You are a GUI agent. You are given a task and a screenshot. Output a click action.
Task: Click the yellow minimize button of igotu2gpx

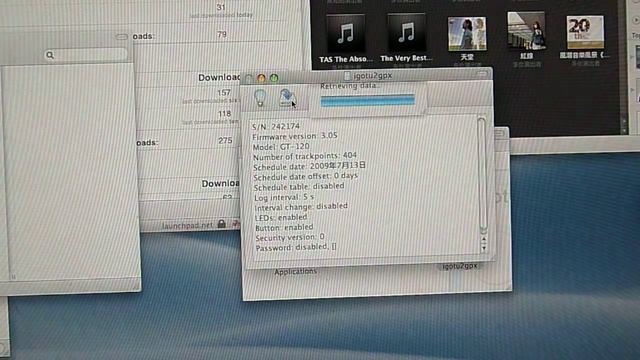click(x=261, y=78)
